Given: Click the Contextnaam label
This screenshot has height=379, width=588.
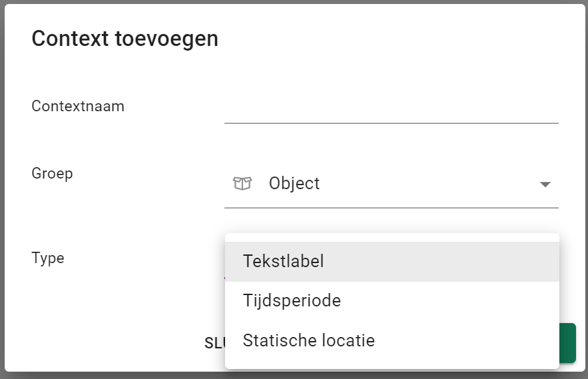Looking at the screenshot, I should coord(78,106).
